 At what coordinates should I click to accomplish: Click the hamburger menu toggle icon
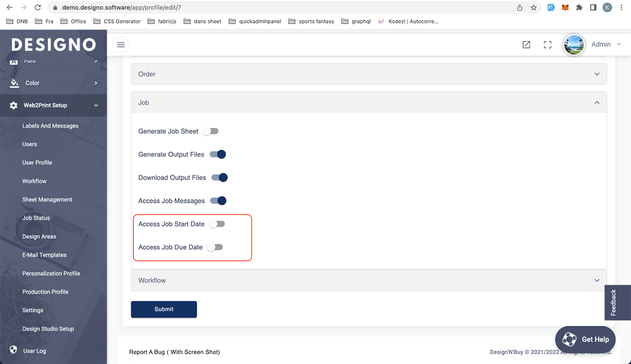pos(121,45)
